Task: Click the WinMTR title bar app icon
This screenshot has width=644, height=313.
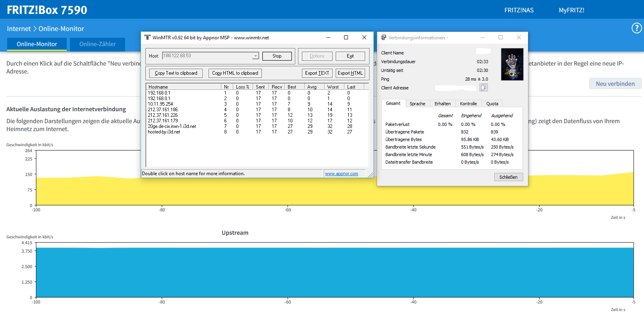Action: [147, 37]
